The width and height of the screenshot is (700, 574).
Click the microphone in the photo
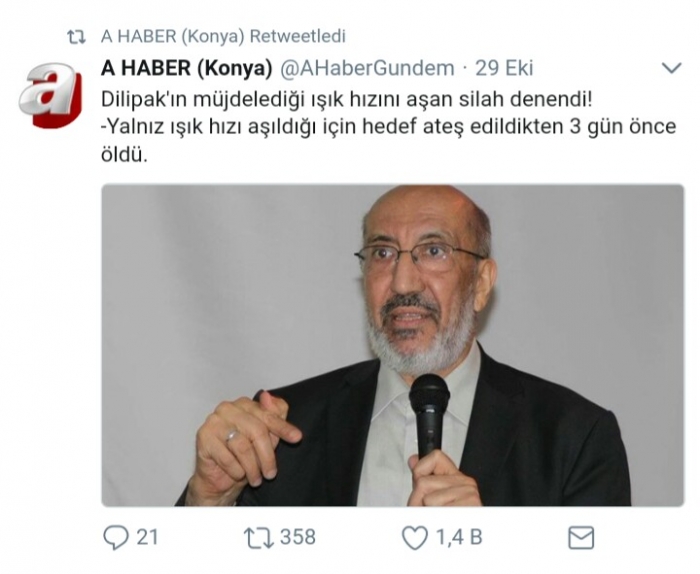(429, 417)
